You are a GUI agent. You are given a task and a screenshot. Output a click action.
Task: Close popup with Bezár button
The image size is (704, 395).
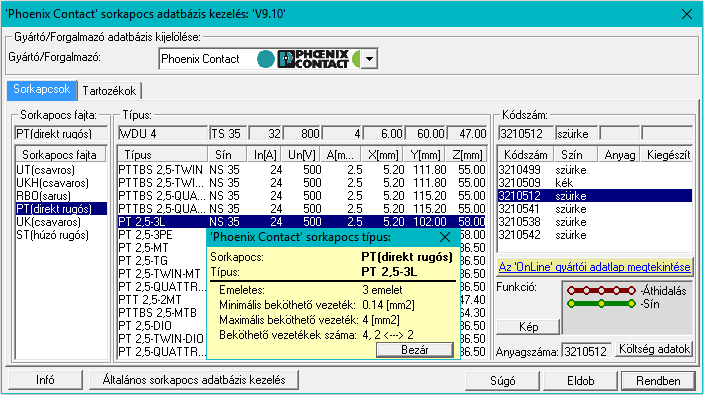(x=415, y=350)
